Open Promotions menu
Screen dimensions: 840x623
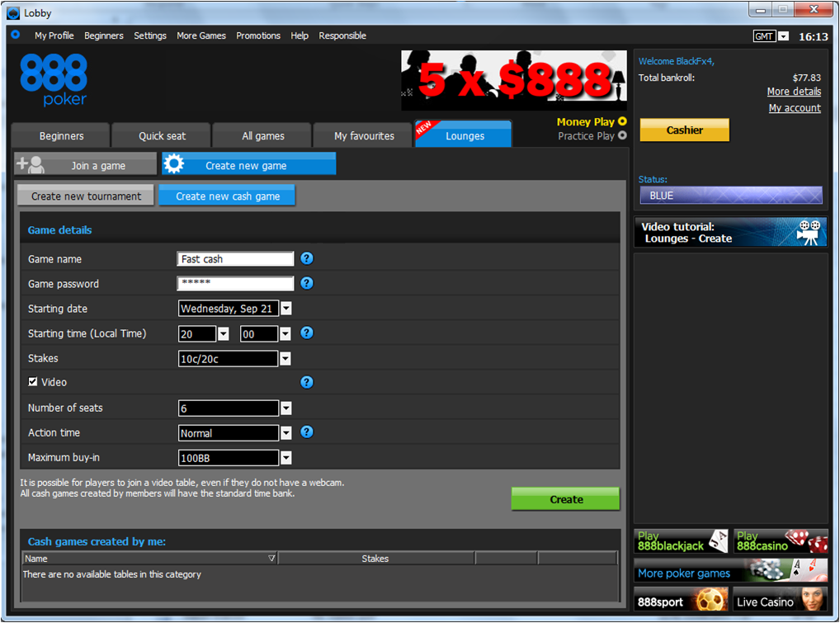point(258,35)
